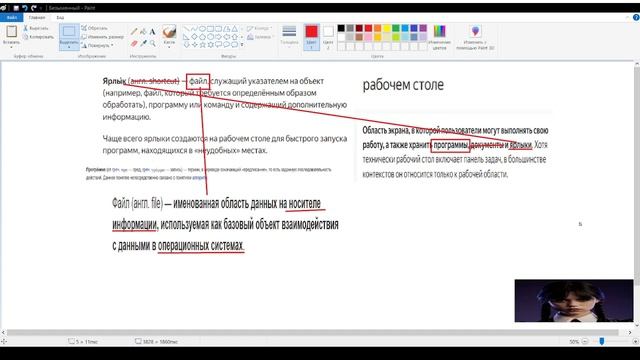Click the Undo arrow in title bar

click(25, 8)
